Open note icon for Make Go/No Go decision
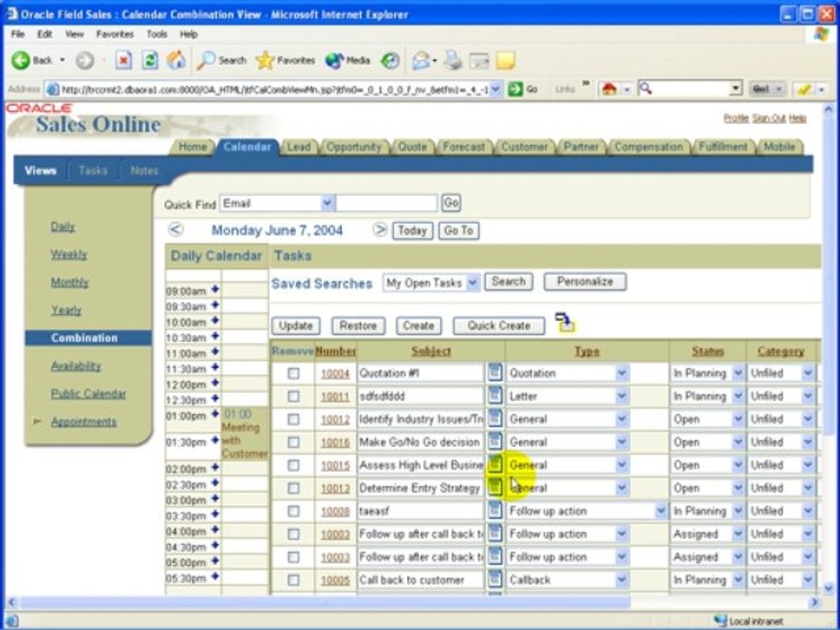 [495, 441]
